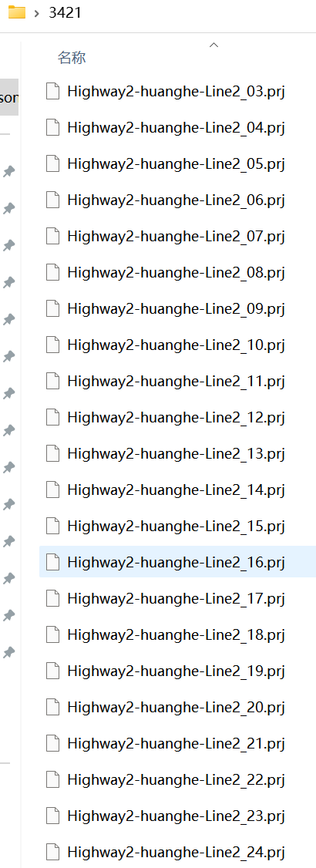Viewport: 316px width, 868px height.
Task: Toggle sort direction arrow above 名称 column
Action: coord(213,45)
